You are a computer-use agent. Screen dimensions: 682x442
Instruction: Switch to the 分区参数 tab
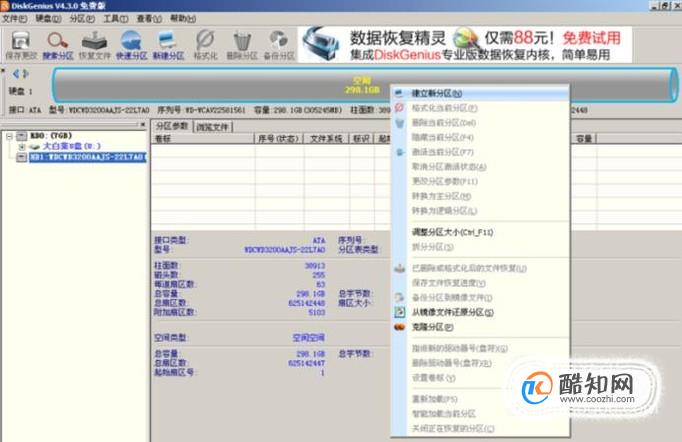click(172, 126)
